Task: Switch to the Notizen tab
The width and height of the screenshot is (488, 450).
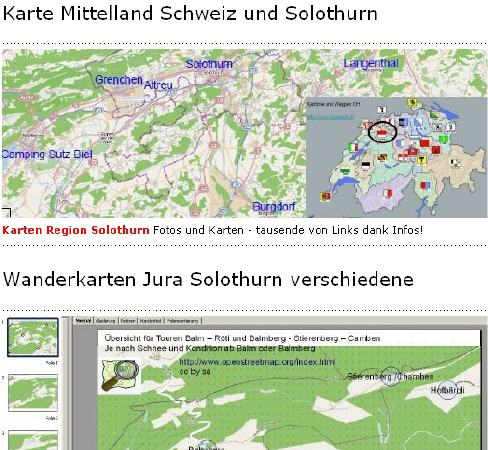Action: (x=128, y=321)
